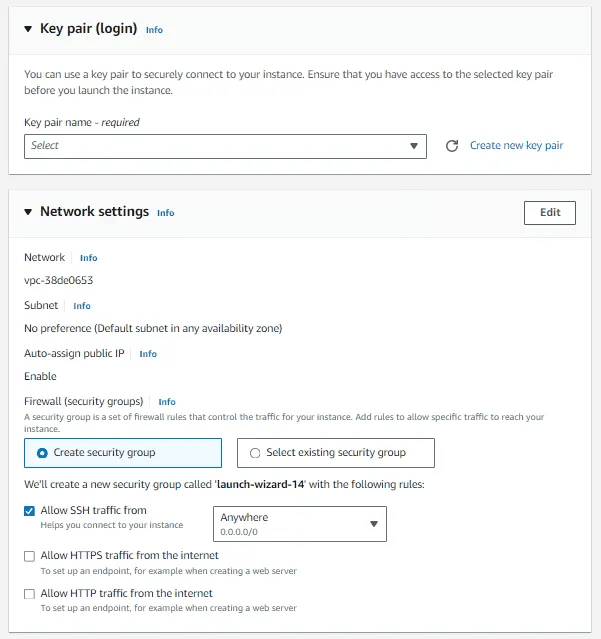Click Edit in Network settings
This screenshot has height=639, width=601.
click(550, 213)
